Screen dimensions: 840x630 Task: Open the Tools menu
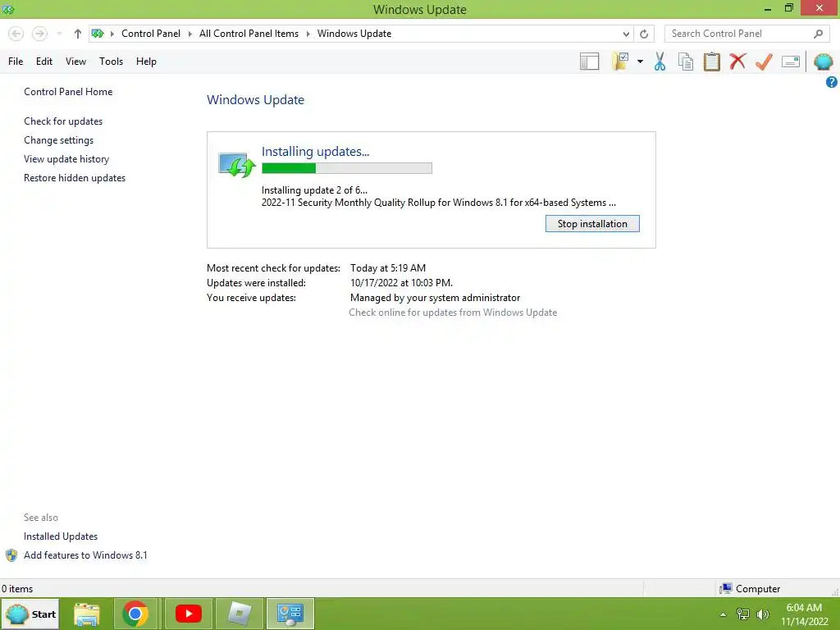(x=111, y=62)
